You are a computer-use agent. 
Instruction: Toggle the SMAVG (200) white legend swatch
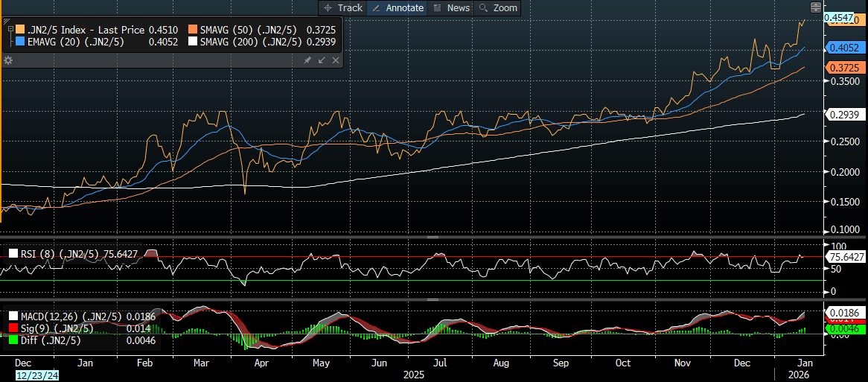193,42
